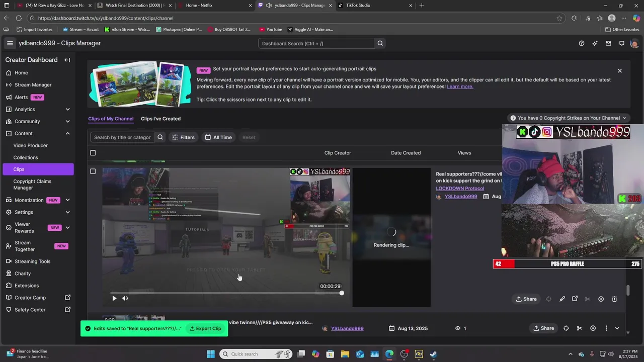Play the clip preview video
644x362 pixels.
click(114, 298)
